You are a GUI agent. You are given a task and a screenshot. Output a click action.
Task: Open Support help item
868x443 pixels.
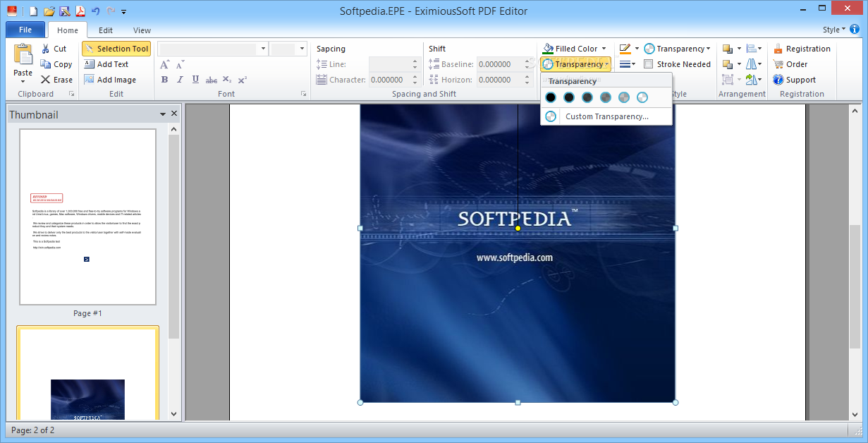794,80
